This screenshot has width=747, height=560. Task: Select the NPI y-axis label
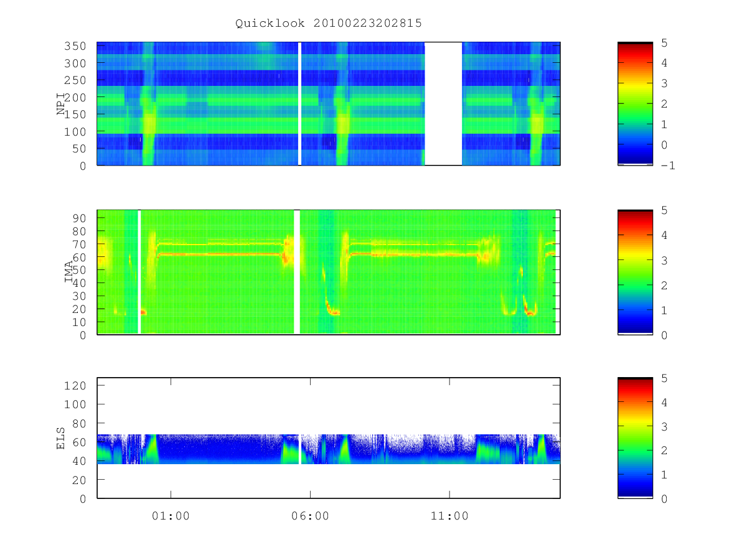coord(61,104)
